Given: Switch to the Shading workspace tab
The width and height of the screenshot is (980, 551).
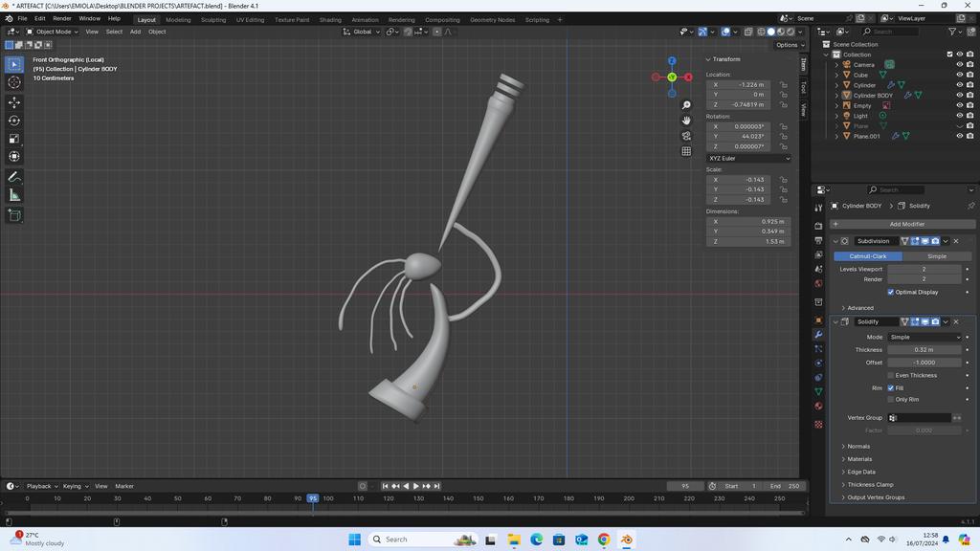Looking at the screenshot, I should pos(330,20).
